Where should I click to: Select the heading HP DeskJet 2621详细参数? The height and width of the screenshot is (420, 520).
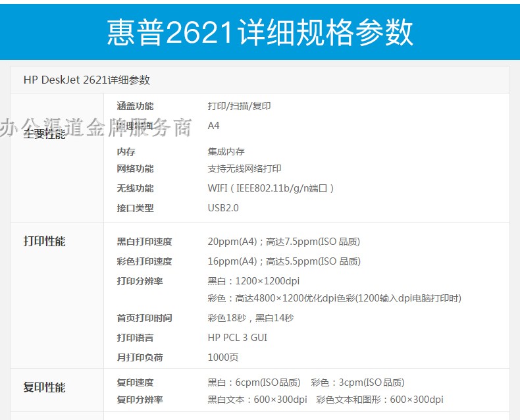click(86, 80)
